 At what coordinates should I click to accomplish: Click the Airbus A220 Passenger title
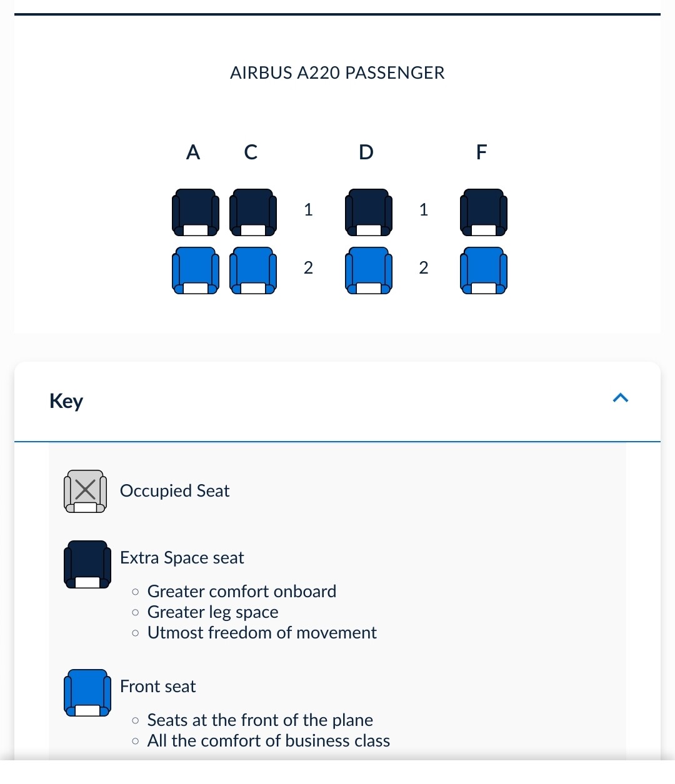coord(337,73)
